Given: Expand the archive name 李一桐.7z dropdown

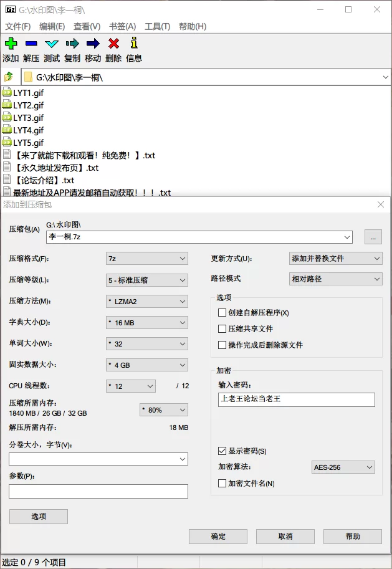Looking at the screenshot, I should [x=347, y=237].
